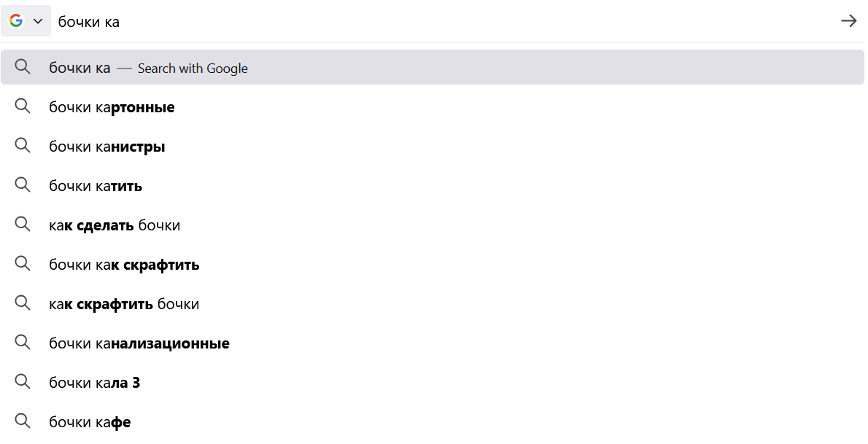
Task: Click magnifier icon beside 'бочки картонные'
Action: pos(23,106)
